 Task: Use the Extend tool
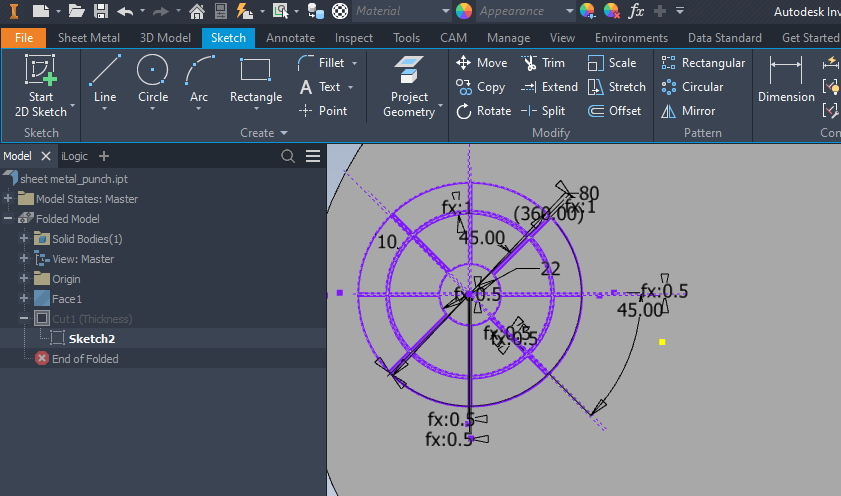point(550,87)
